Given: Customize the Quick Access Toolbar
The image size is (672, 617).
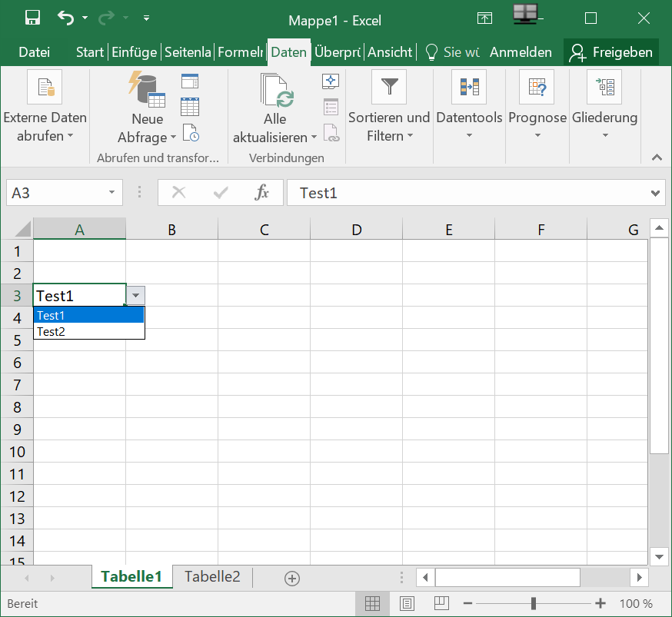Looking at the screenshot, I should coord(147,18).
